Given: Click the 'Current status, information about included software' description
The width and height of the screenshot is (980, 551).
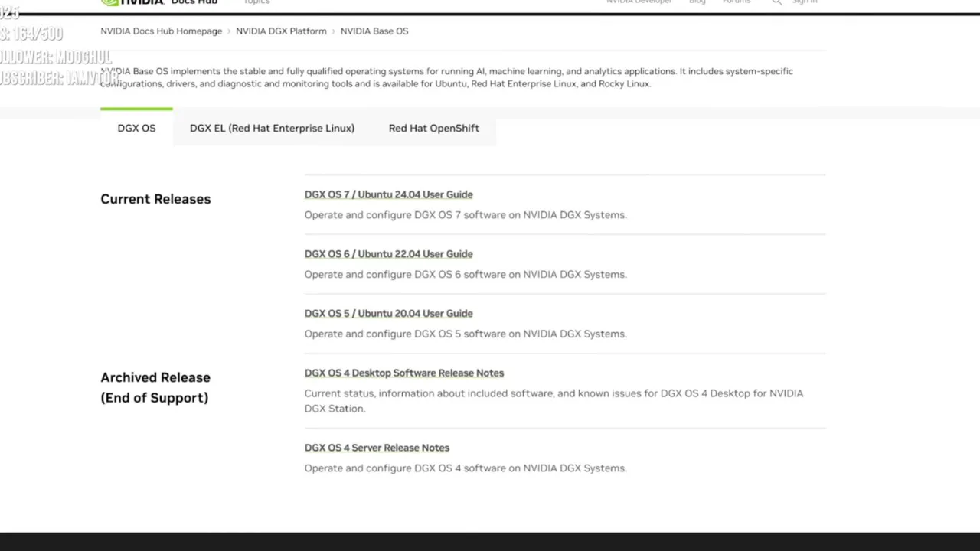Looking at the screenshot, I should (554, 401).
